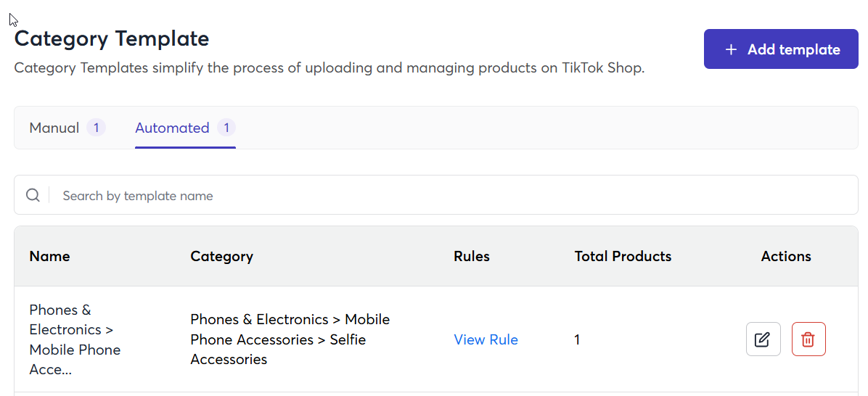The image size is (868, 396).
Task: Click the Name column header
Action: pyautogui.click(x=49, y=256)
